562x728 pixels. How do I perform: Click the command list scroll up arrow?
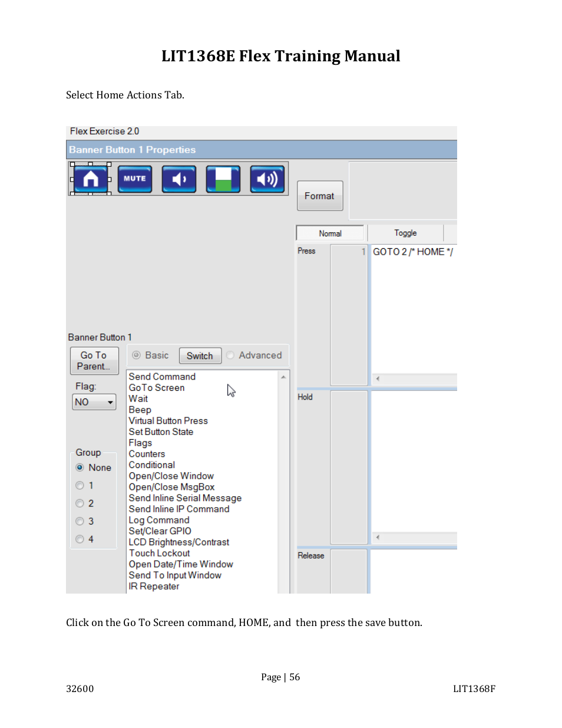283,377
